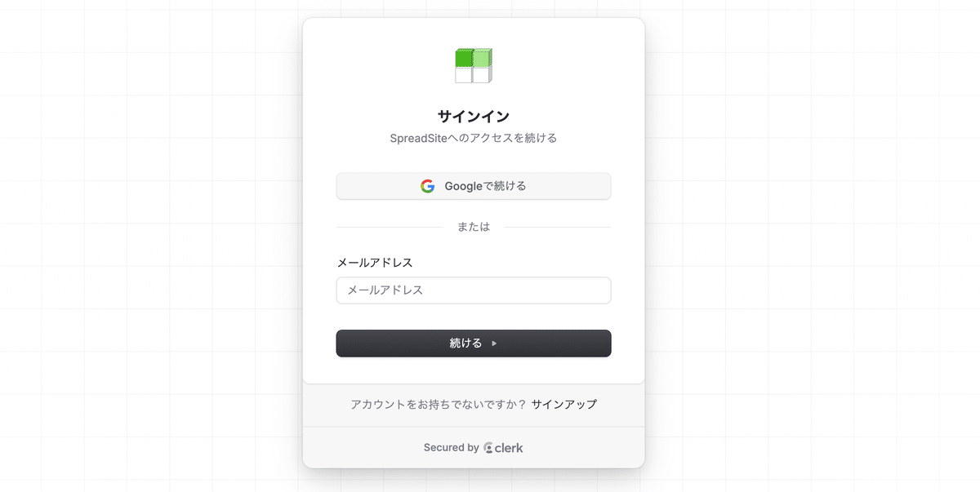
Task: Click the SpreadSiteへのアクセスを続ける subtitle
Action: tap(474, 138)
